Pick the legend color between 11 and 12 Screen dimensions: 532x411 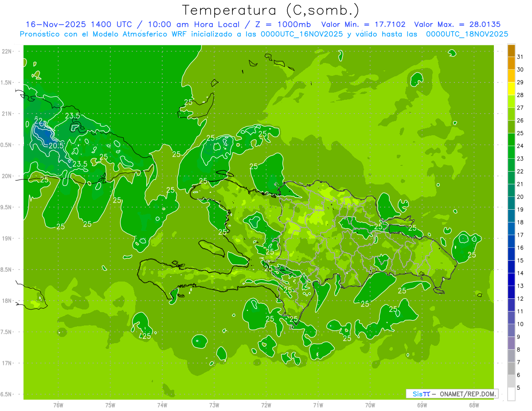tap(511, 305)
